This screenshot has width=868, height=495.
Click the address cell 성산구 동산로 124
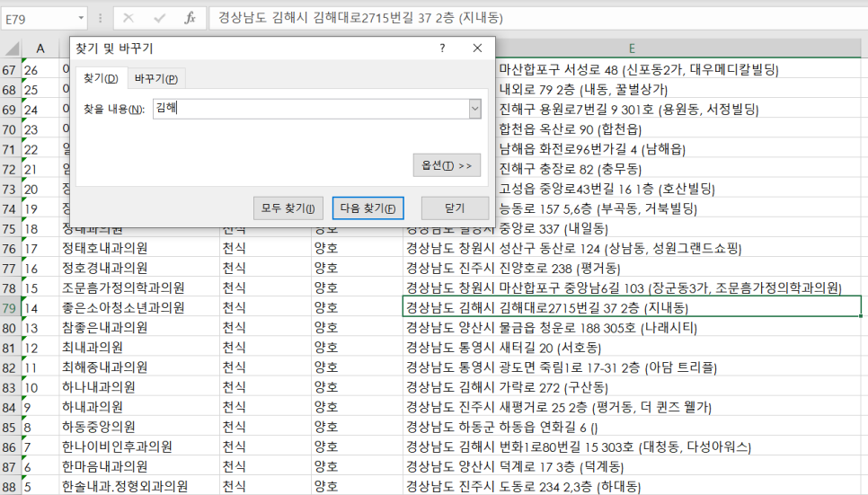coord(632,248)
